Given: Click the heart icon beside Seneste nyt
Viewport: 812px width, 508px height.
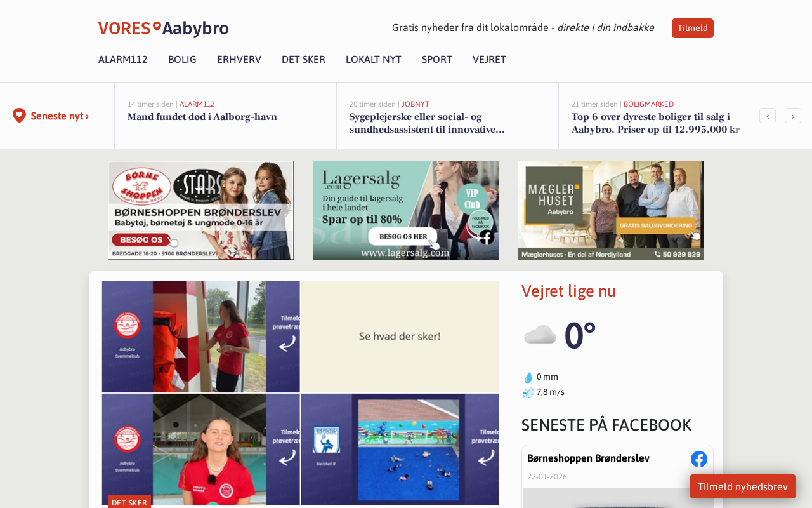Looking at the screenshot, I should [19, 116].
